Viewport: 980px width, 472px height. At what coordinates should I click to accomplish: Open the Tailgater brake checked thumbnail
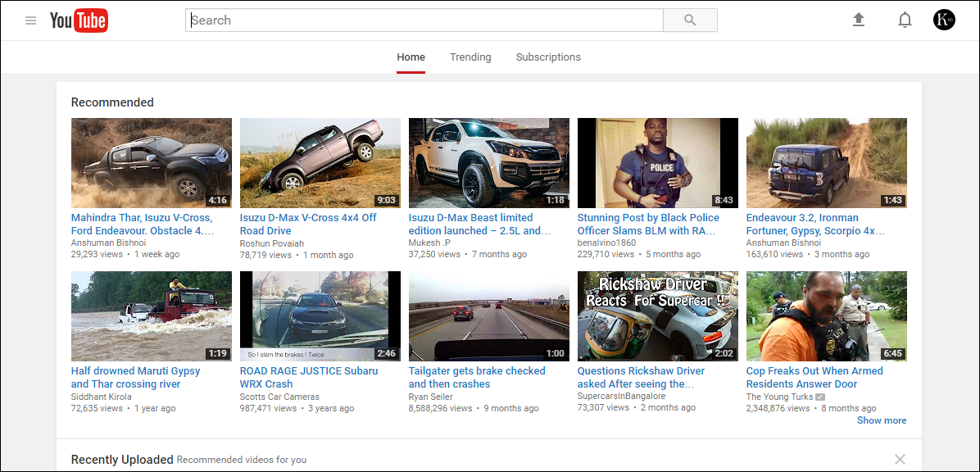click(x=488, y=316)
